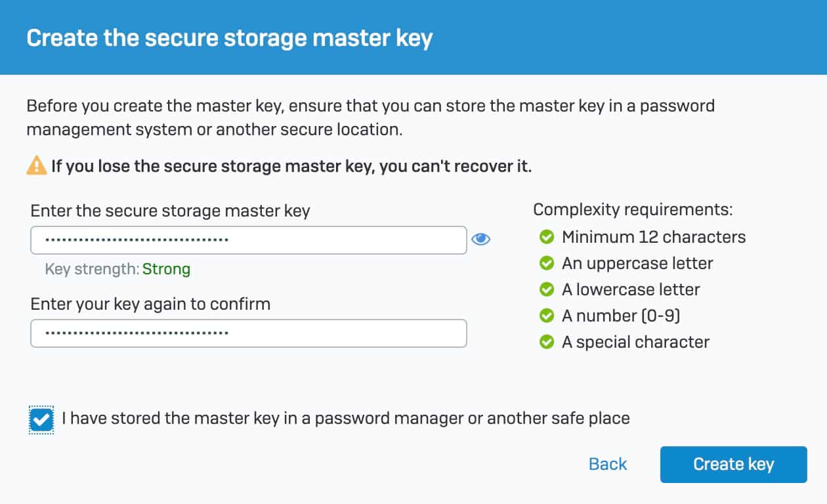Uncheck the stored master key confirmation checkbox
The image size is (827, 504).
coord(41,419)
